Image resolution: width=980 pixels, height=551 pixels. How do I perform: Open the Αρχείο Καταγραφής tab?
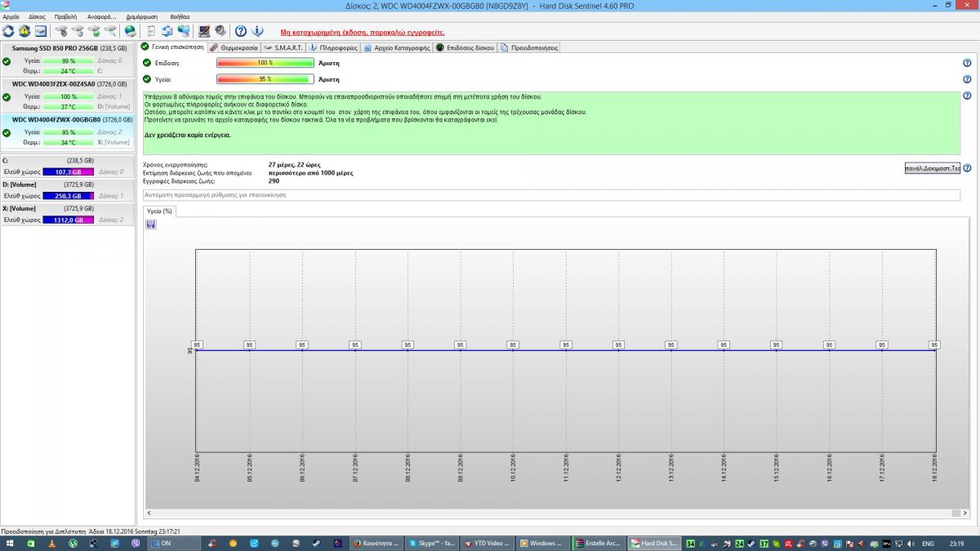(398, 47)
